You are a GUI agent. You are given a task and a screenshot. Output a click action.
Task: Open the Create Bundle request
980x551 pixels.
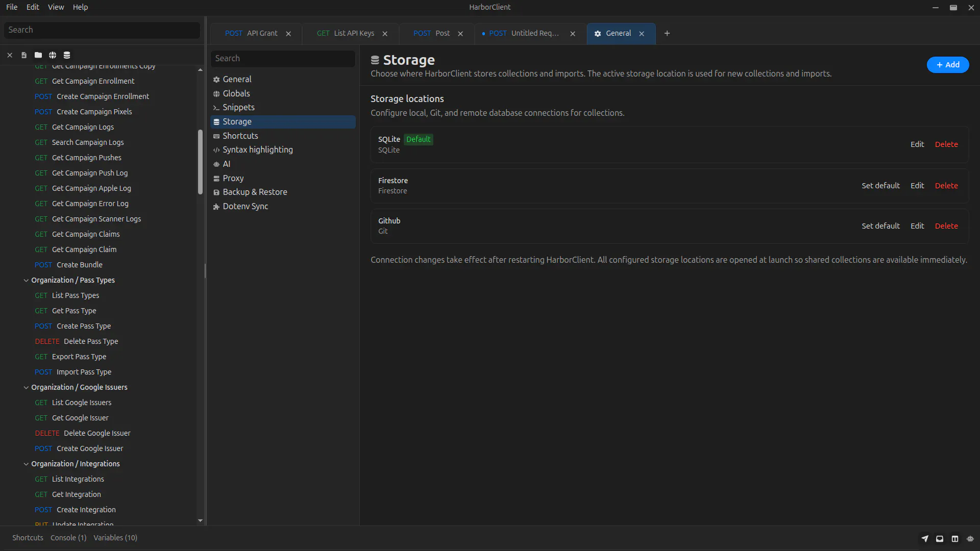tap(80, 265)
